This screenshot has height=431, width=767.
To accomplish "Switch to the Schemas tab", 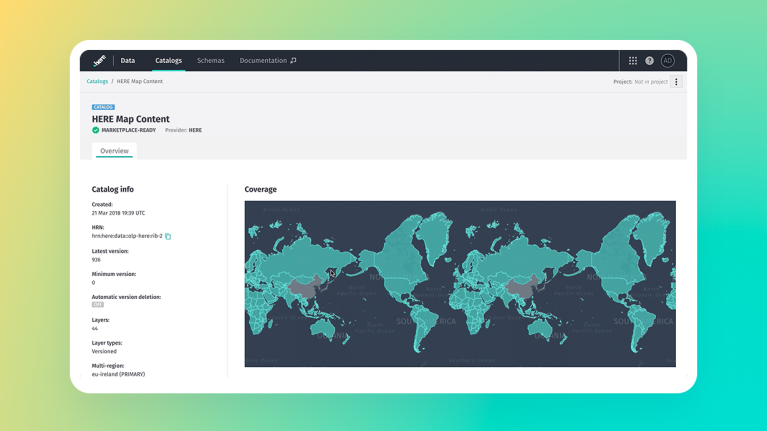I will click(211, 61).
